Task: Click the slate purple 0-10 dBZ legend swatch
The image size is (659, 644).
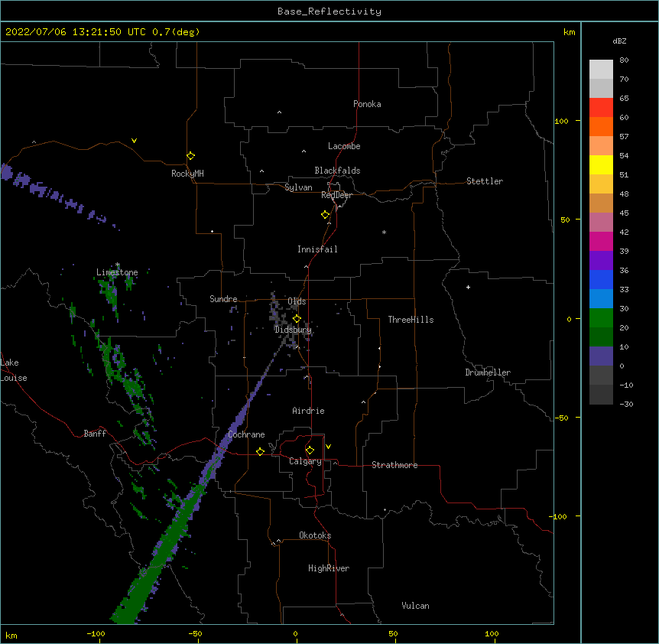Action: (x=601, y=356)
